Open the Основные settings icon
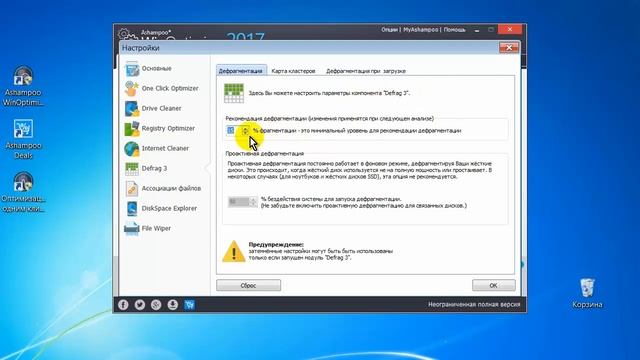This screenshot has height=360, width=640. point(132,69)
